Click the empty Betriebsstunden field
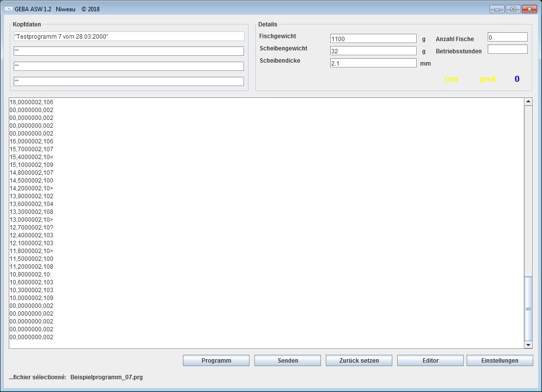Image resolution: width=542 pixels, height=392 pixels. [x=507, y=49]
